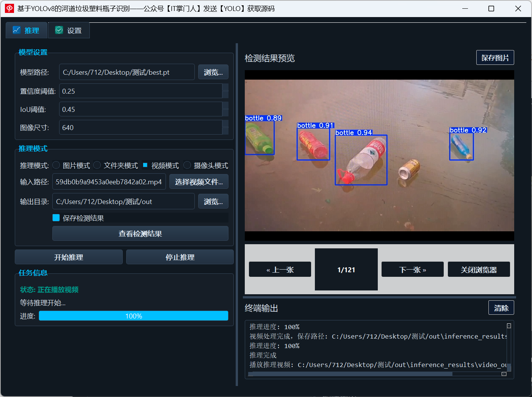This screenshot has height=397, width=532.
Task: Start inference with 开始推理
Action: point(69,257)
